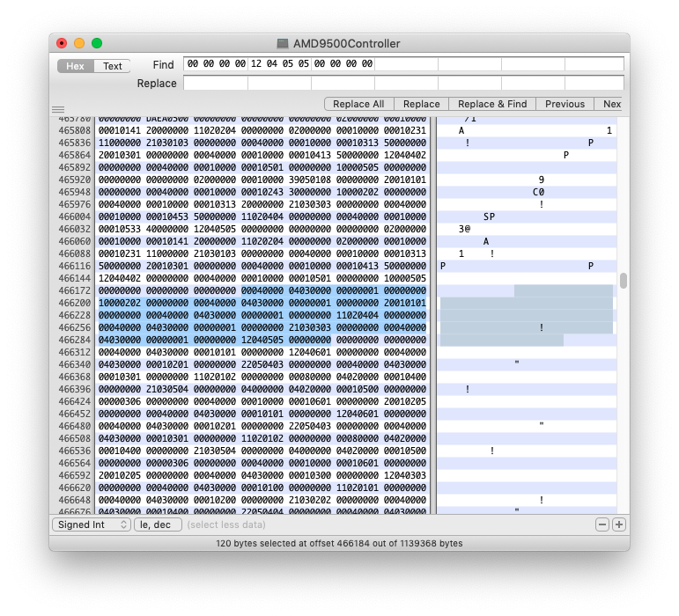Click text column character 9 in row 465920

click(542, 180)
